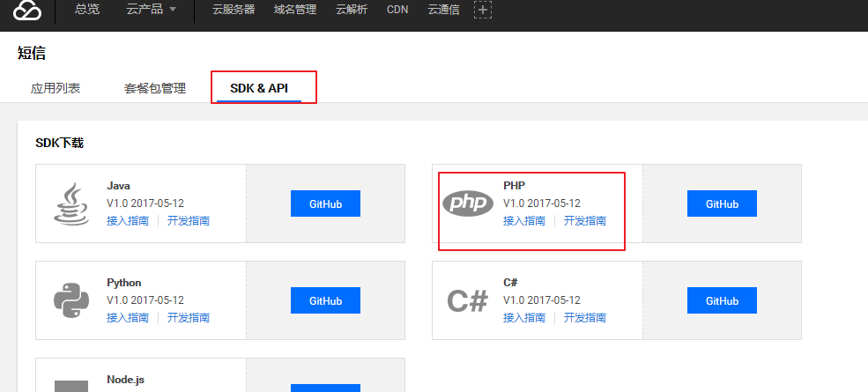The height and width of the screenshot is (392, 868).
Task: Click the Tencent Cloud logo icon
Action: pos(27,10)
